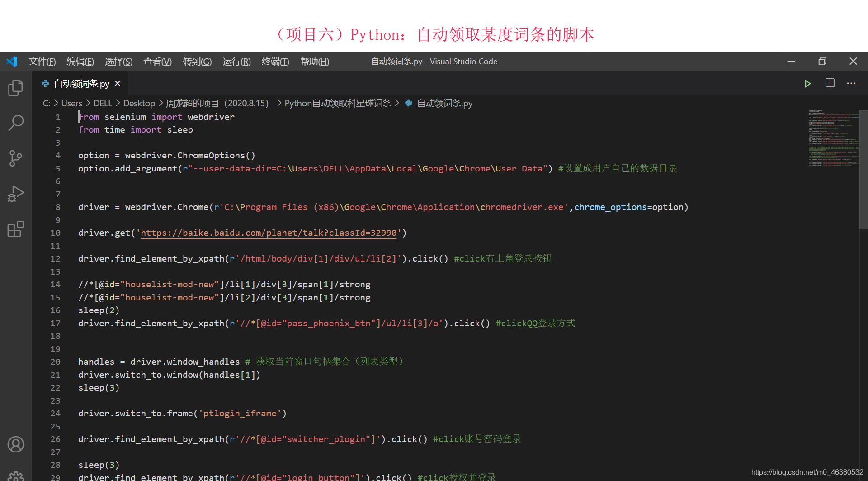Open the baike.baidu.com URL link in code
This screenshot has width=868, height=481.
click(269, 233)
